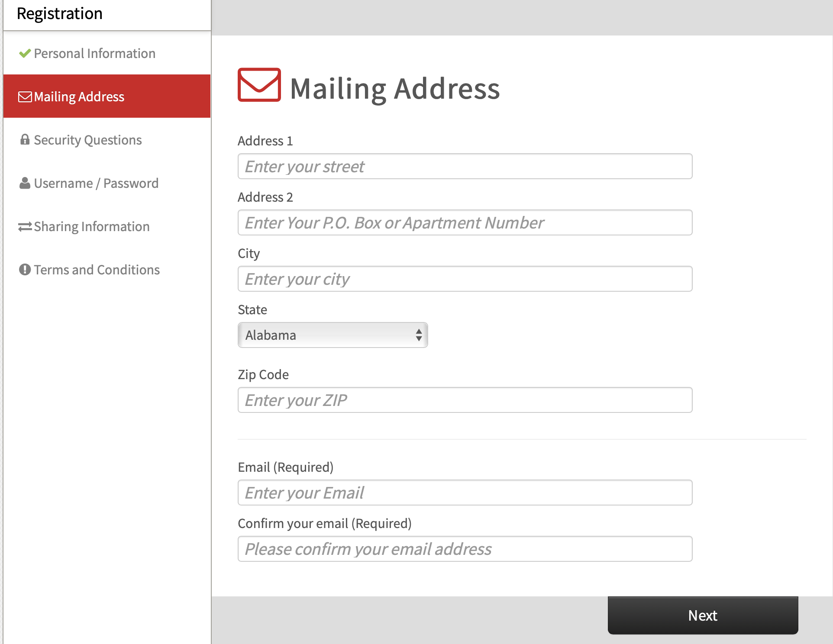Click the exchange arrows Sharing icon
The image size is (833, 644).
pos(25,226)
